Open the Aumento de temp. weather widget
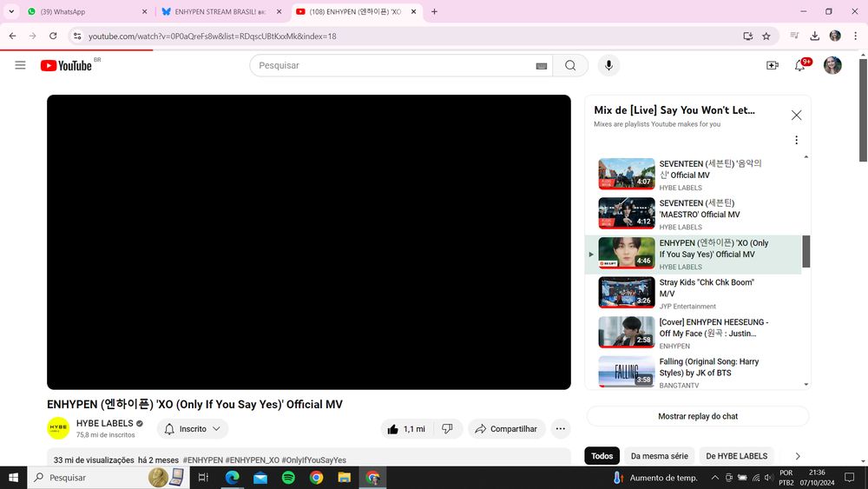The image size is (868, 489). 655,478
